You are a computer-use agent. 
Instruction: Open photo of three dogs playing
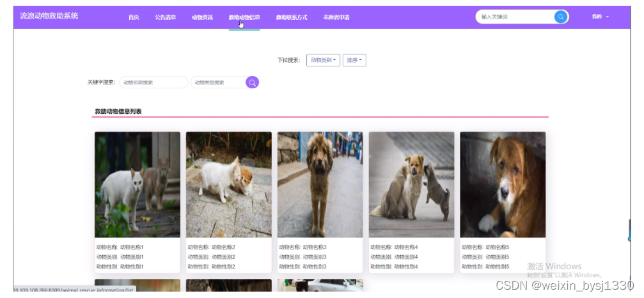click(412, 185)
